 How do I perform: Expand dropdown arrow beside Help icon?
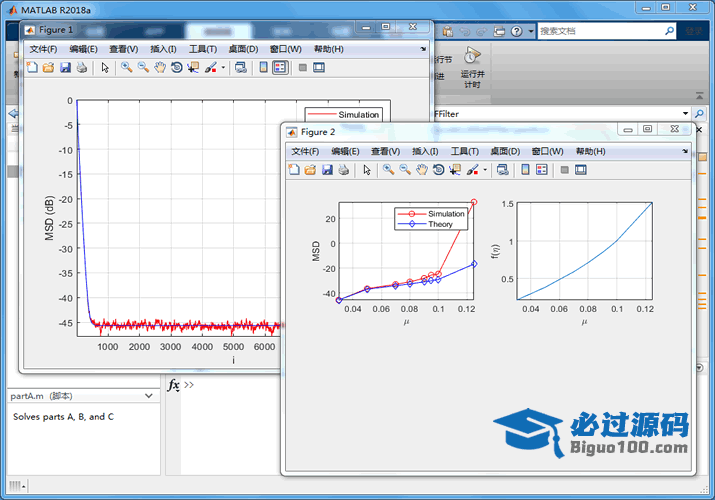point(530,31)
